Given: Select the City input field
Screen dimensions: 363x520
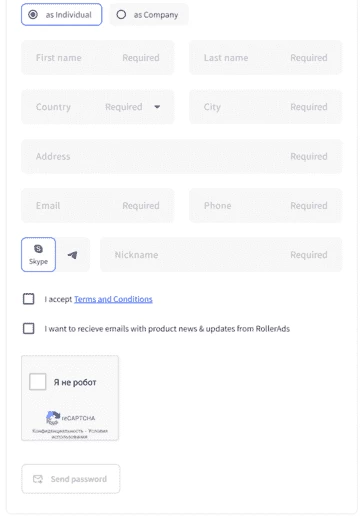Looking at the screenshot, I should (x=266, y=107).
